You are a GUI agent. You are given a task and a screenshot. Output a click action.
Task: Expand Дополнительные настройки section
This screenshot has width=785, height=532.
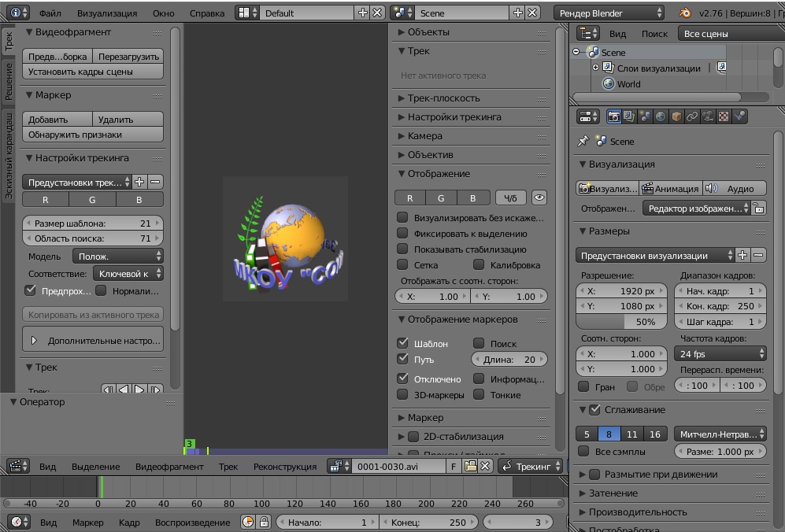93,340
